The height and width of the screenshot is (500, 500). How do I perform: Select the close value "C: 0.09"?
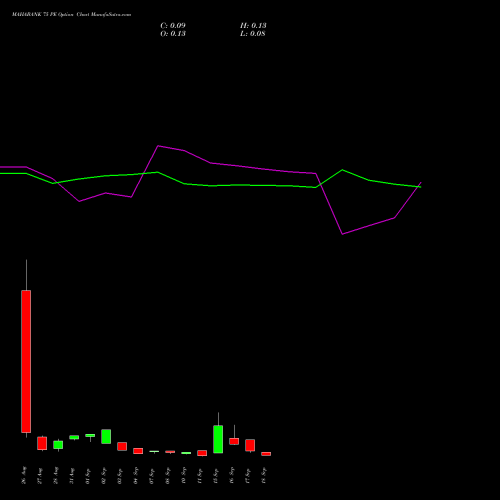(173, 26)
